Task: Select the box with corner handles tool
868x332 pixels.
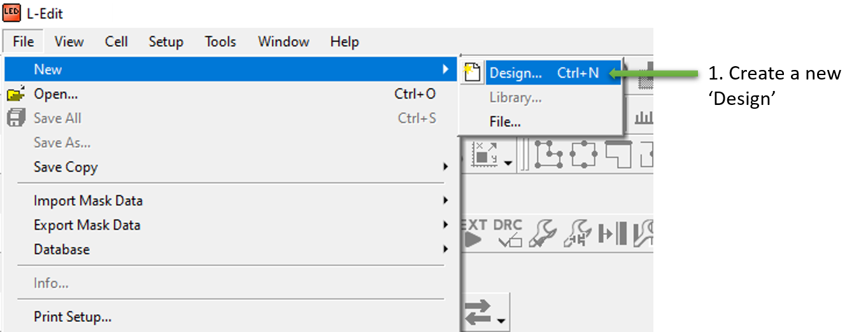Action: coord(583,155)
